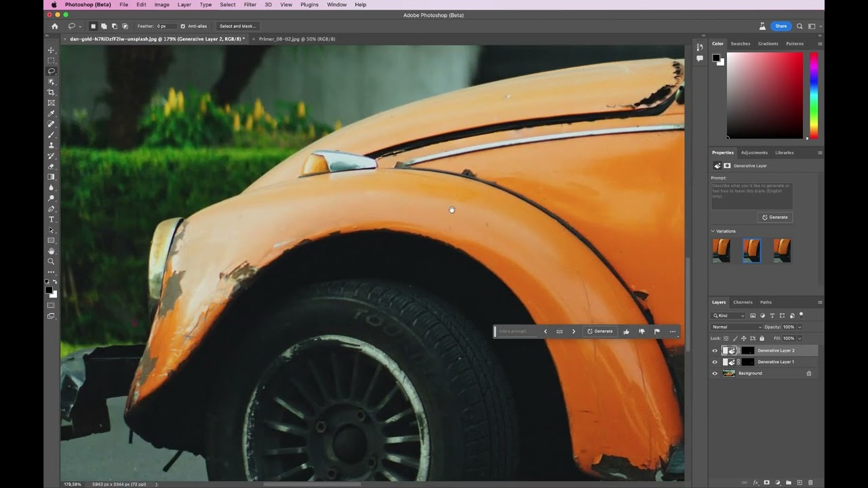Viewport: 868px width, 488px height.
Task: Hide the Background layer
Action: coord(715,373)
